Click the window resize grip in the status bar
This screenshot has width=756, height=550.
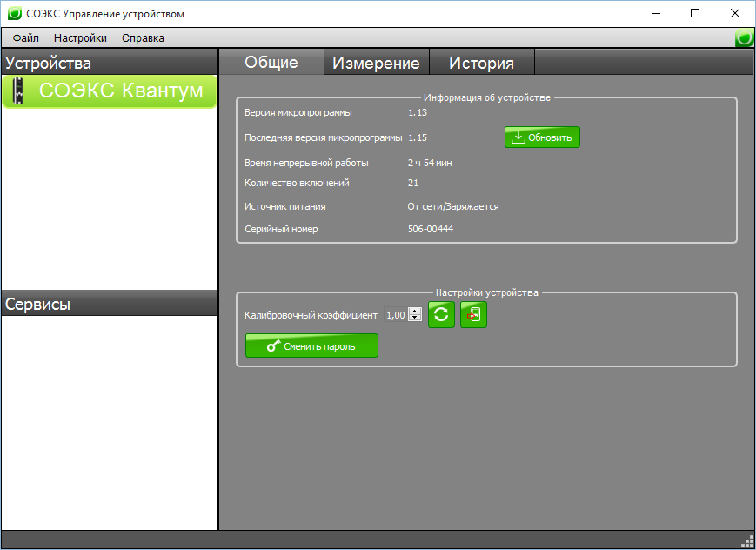tap(748, 542)
